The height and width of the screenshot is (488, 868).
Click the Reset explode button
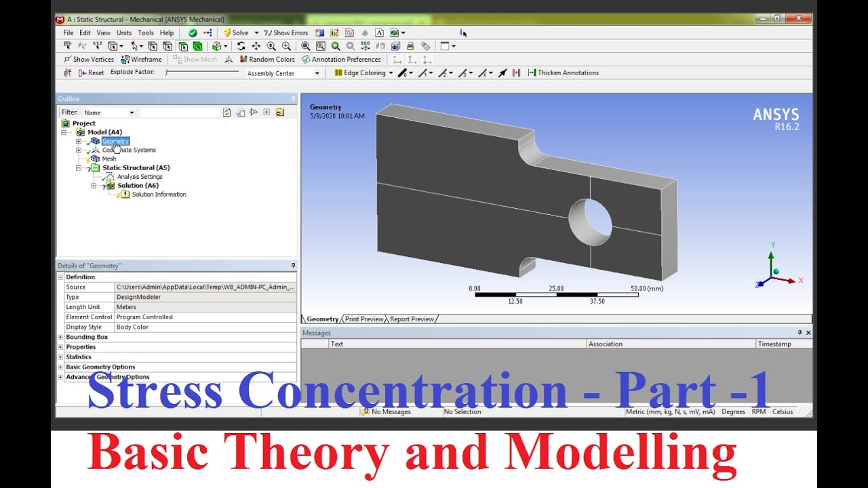coord(90,73)
